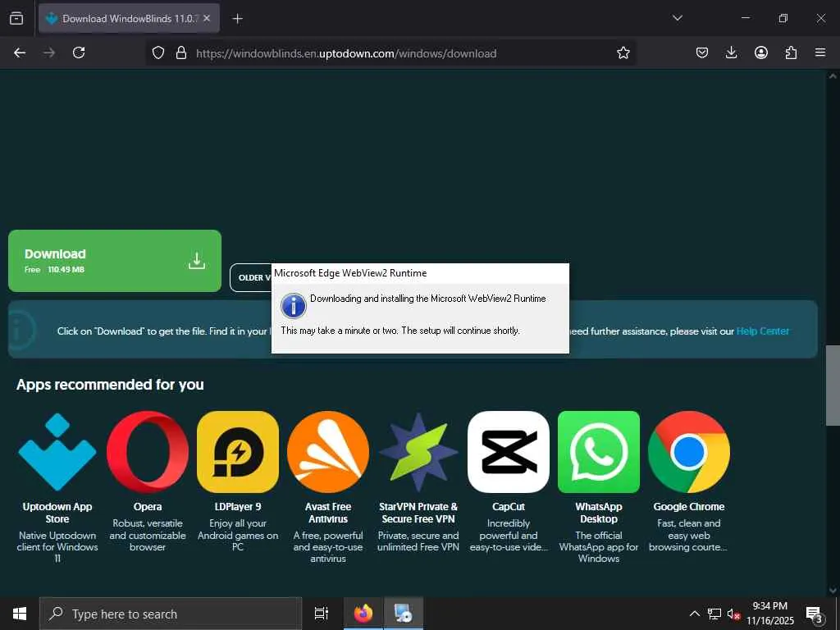Open the OLDER VERSIONS button
The height and width of the screenshot is (630, 840).
pos(251,277)
